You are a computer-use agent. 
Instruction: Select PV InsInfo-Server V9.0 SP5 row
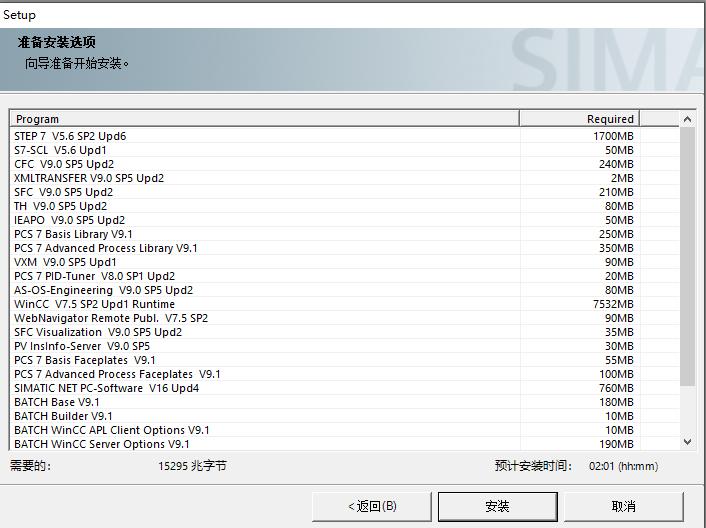344,346
